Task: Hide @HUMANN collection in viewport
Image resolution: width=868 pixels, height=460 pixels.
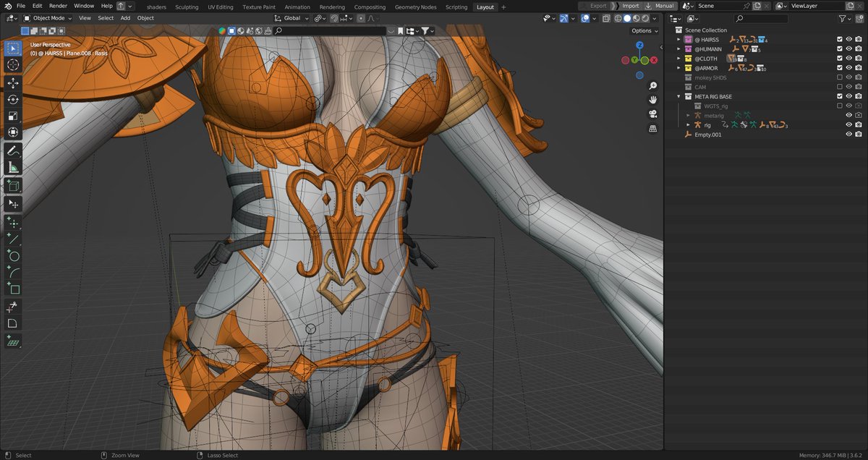Action: pos(849,48)
